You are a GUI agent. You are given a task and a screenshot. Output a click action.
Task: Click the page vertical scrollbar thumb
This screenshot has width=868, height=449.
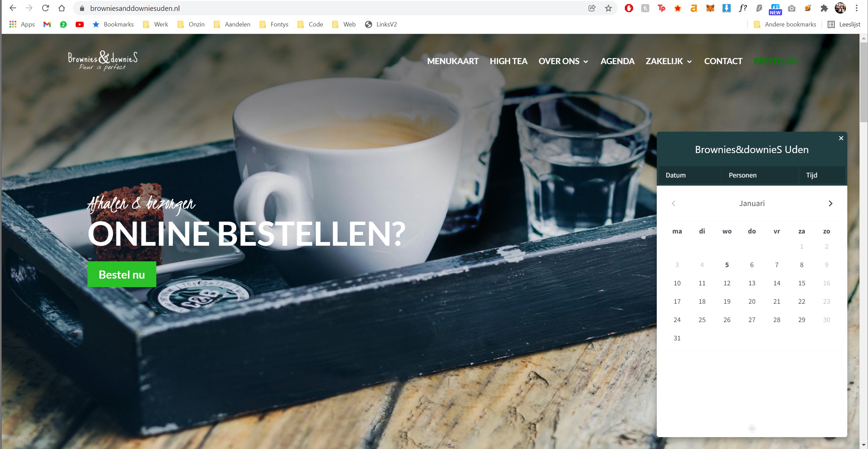pyautogui.click(x=864, y=81)
